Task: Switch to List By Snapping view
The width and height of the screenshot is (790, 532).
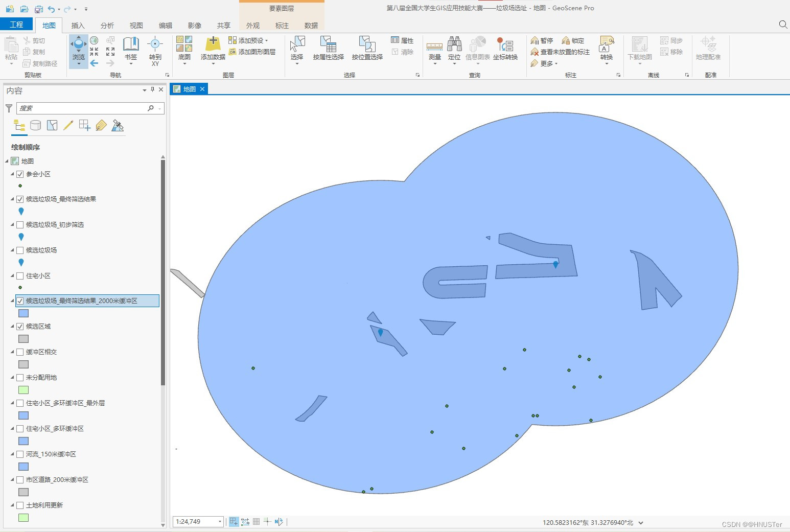Action: 85,125
